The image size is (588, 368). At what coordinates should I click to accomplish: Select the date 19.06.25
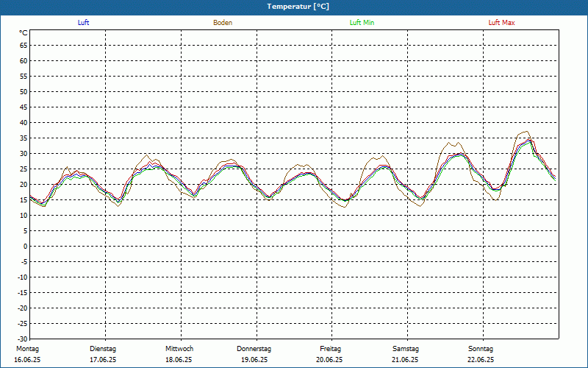click(x=254, y=360)
